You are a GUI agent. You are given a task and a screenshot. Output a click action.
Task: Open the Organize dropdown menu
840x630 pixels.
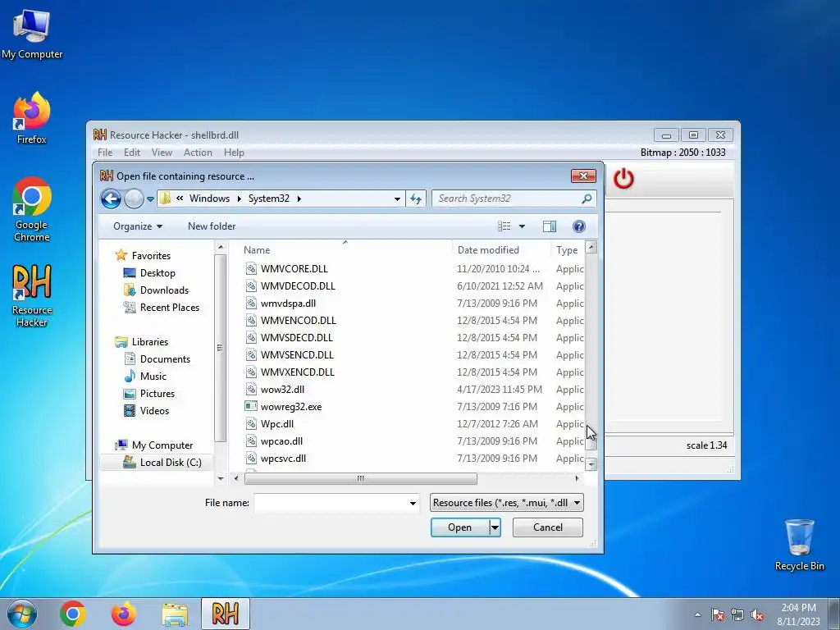pyautogui.click(x=138, y=226)
